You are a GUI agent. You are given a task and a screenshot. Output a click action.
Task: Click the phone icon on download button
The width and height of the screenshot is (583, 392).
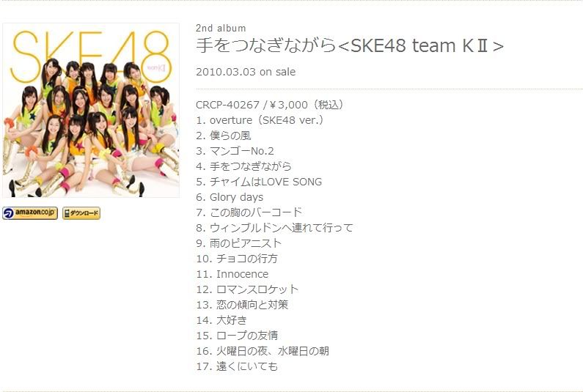click(x=67, y=213)
